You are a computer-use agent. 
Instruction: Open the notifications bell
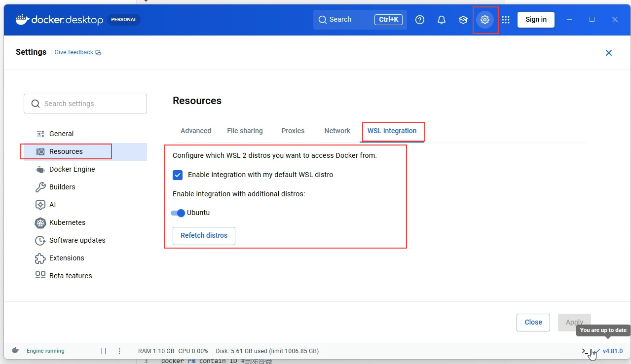point(442,20)
